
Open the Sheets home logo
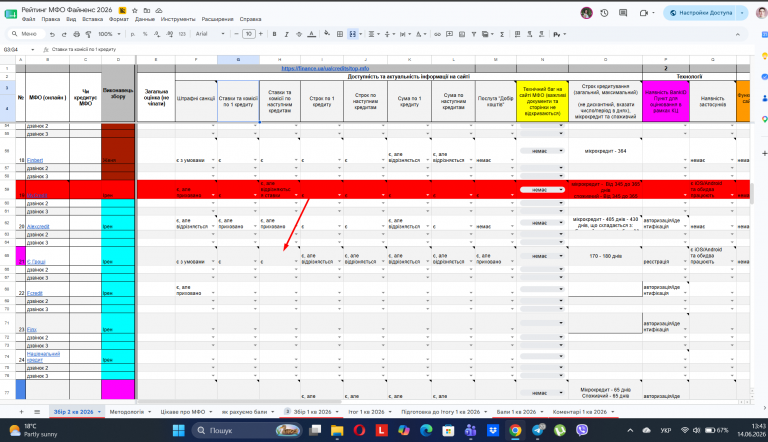(10, 14)
